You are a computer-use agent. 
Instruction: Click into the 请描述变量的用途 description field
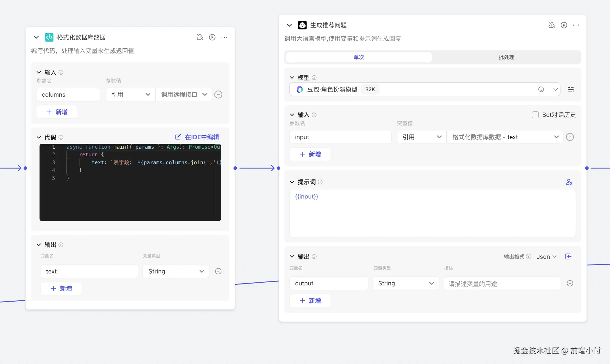502,284
